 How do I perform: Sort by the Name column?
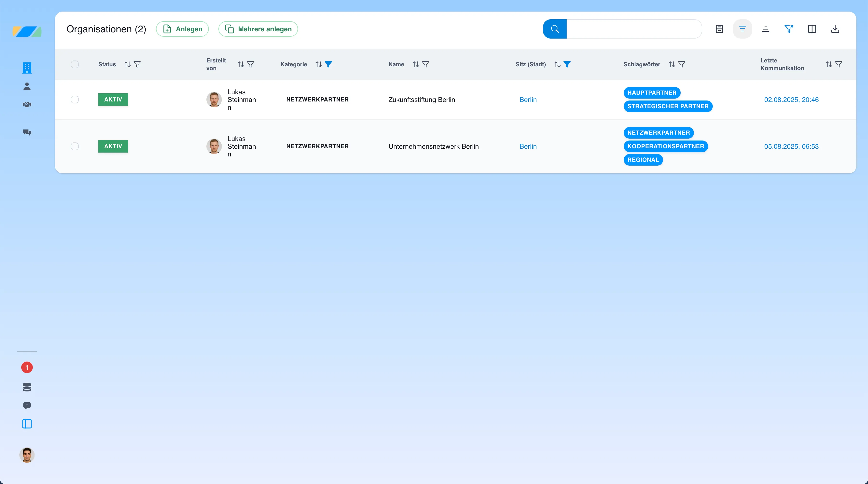click(416, 64)
